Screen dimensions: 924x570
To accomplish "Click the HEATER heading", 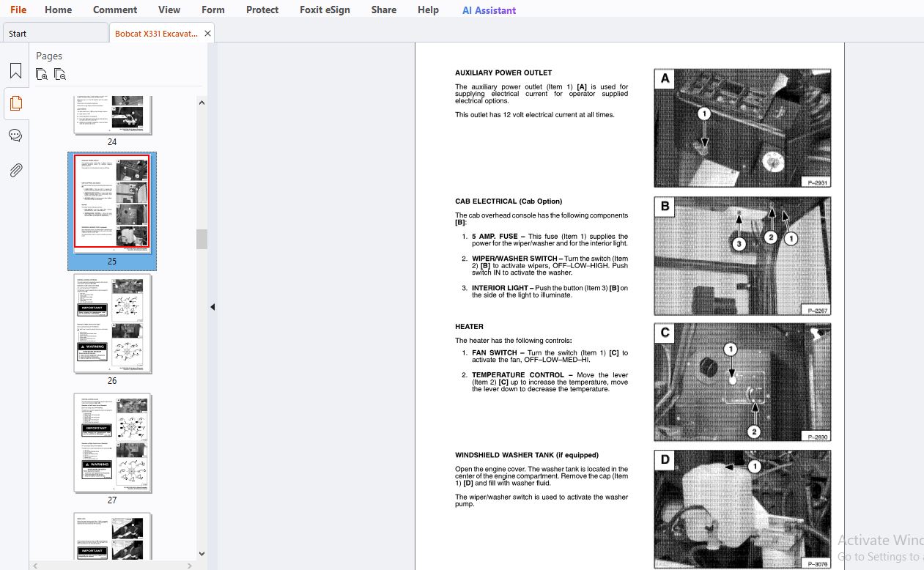I will (469, 326).
